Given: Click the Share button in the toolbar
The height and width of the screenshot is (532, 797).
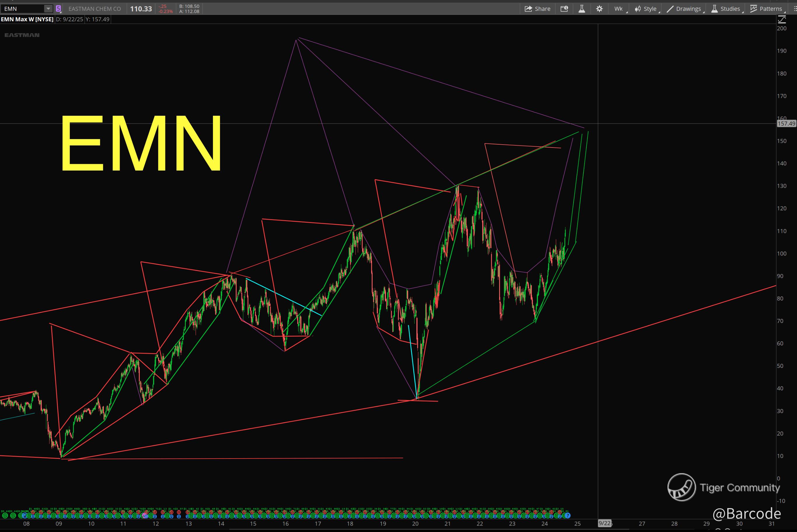Looking at the screenshot, I should (537, 9).
